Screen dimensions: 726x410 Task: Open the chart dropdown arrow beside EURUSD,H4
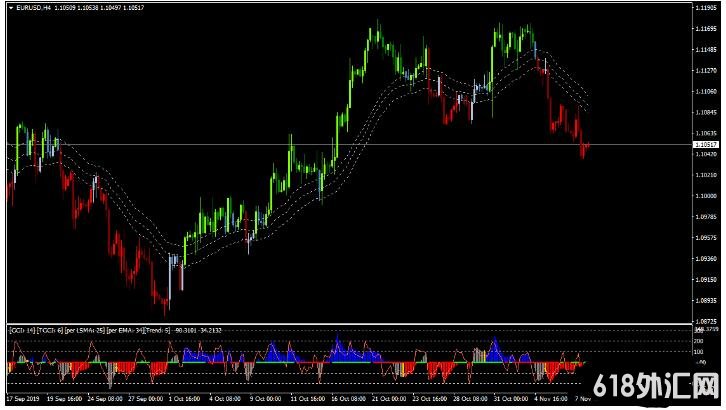(11, 8)
